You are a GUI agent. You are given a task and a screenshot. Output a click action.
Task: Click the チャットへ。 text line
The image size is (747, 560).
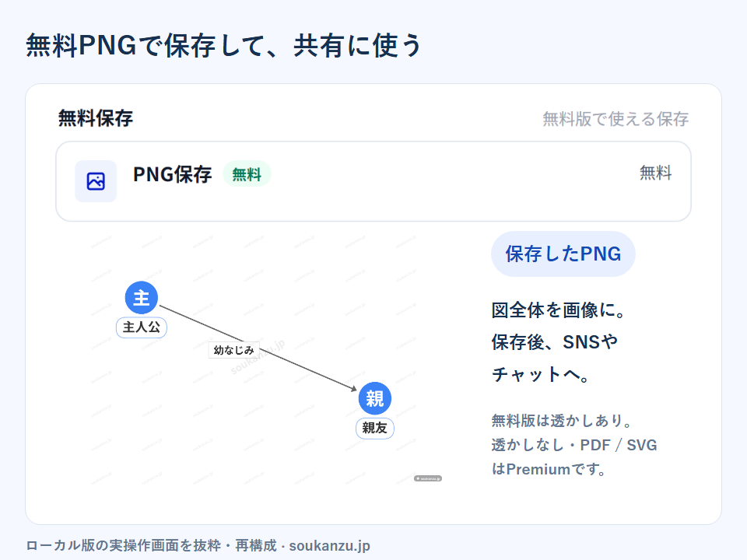click(x=541, y=374)
